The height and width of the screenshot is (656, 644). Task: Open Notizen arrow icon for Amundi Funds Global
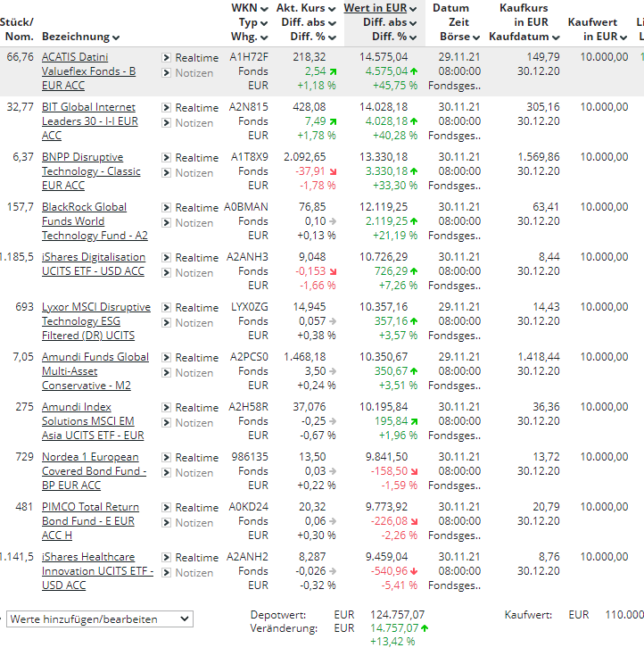166,373
